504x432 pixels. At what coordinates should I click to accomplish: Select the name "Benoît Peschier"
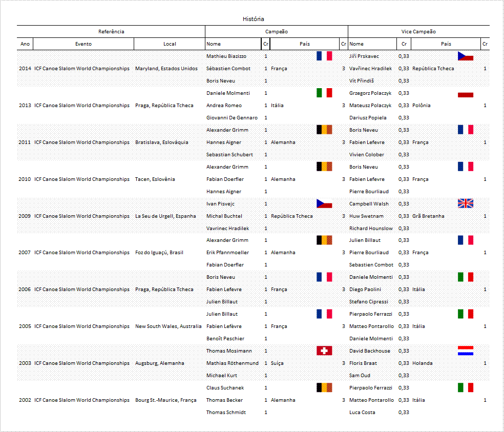click(225, 338)
